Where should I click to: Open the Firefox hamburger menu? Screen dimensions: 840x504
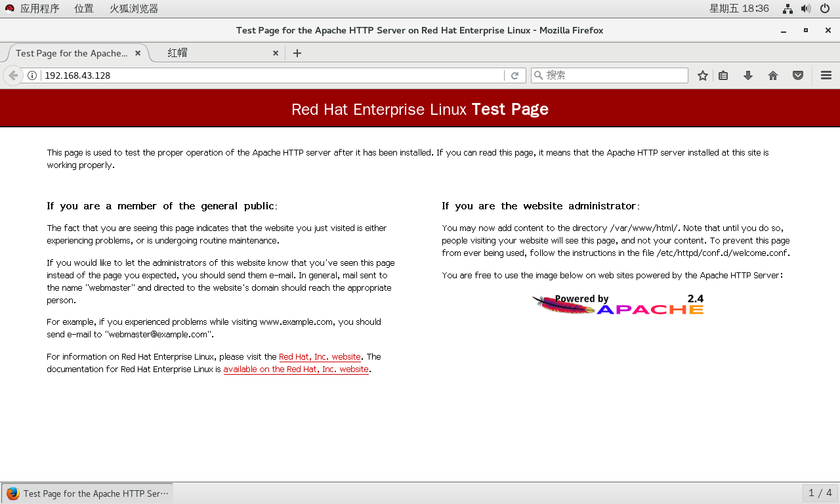point(826,75)
